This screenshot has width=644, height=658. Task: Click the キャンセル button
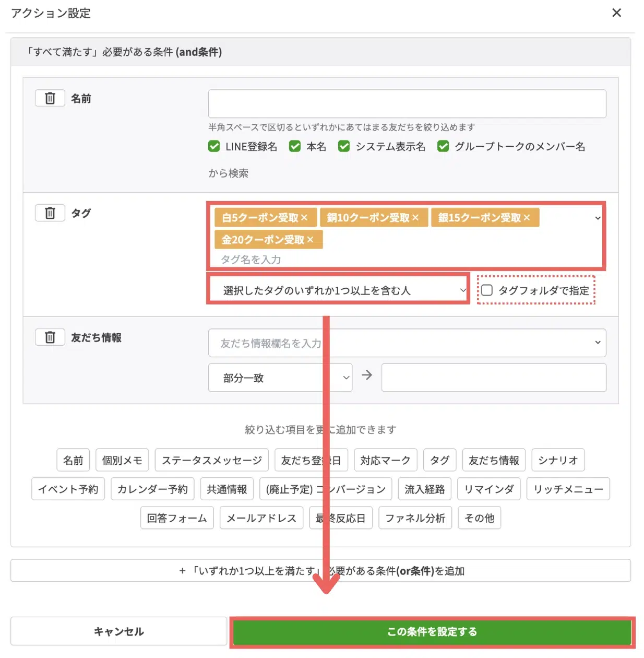tap(118, 631)
